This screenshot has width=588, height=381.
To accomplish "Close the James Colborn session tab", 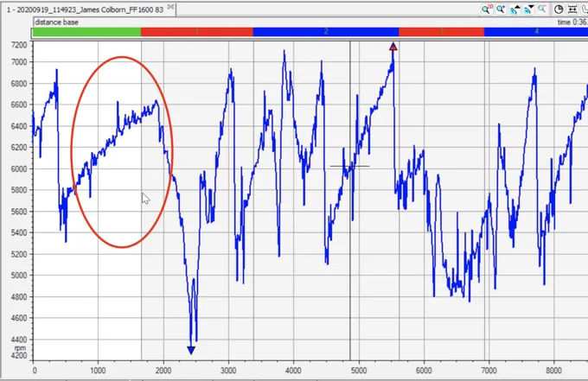I will point(170,8).
